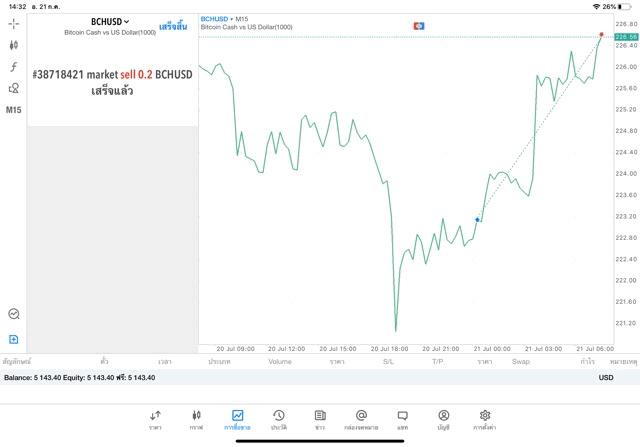Click the Volume column header
Viewport: 640px width, 447px height.
(x=280, y=361)
